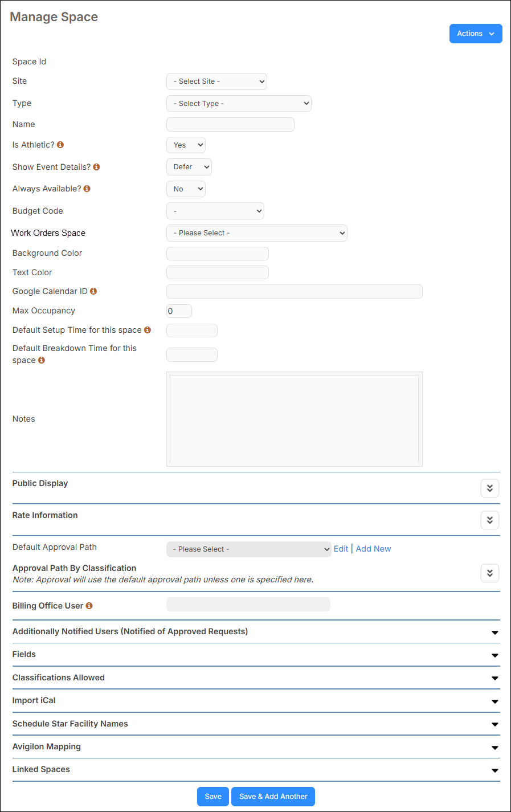This screenshot has height=812, width=511.
Task: Expand the Public Display section
Action: [490, 488]
